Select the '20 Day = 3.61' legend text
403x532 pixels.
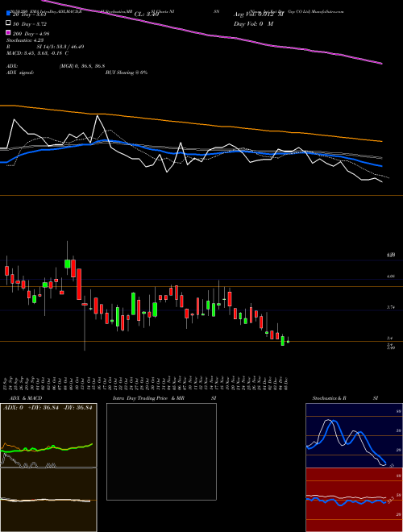[29, 15]
